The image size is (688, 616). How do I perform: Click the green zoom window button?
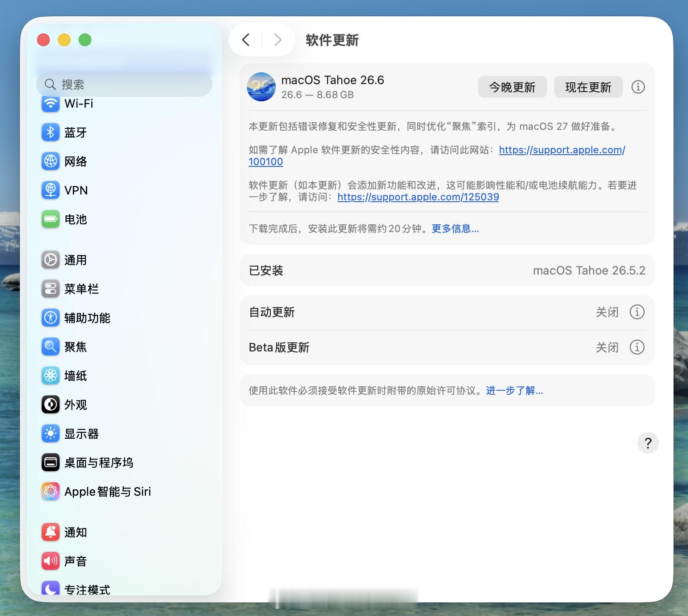click(85, 40)
